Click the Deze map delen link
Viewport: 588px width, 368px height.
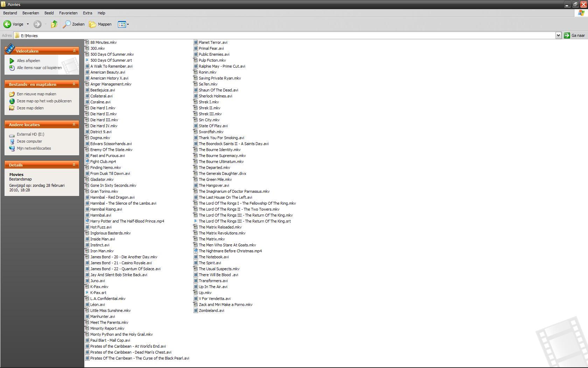tap(30, 108)
